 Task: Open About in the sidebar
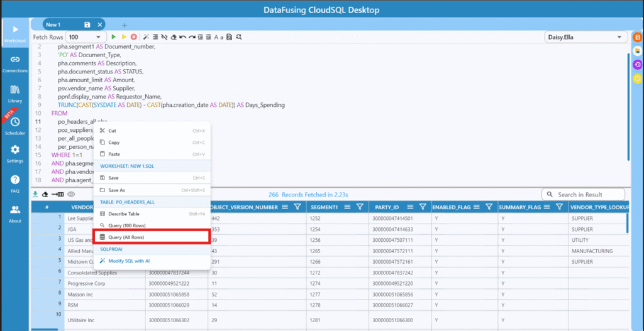(15, 214)
